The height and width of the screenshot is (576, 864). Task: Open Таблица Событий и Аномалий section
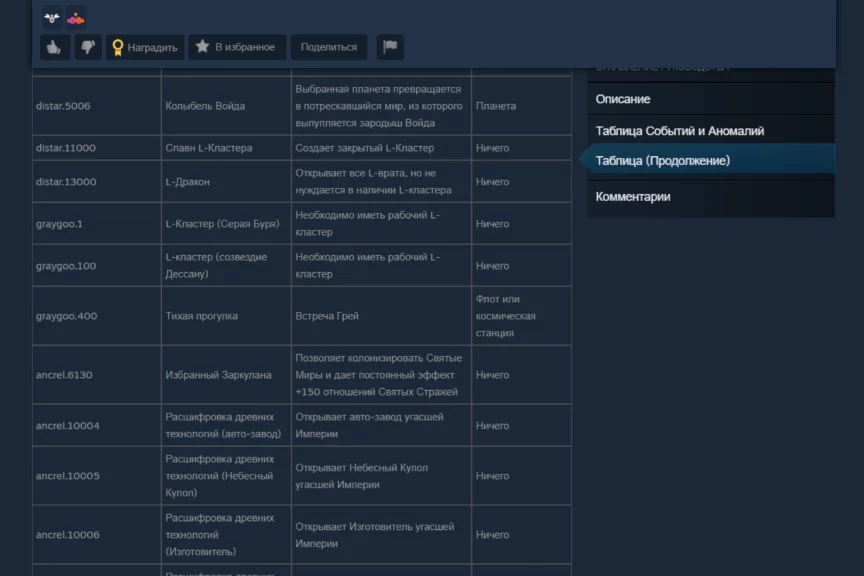[679, 131]
